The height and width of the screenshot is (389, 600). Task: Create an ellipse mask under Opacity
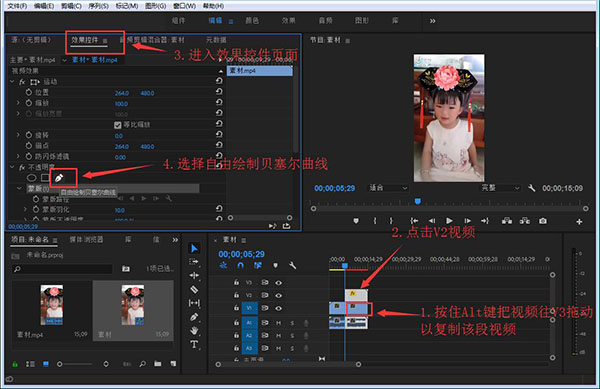coord(31,178)
